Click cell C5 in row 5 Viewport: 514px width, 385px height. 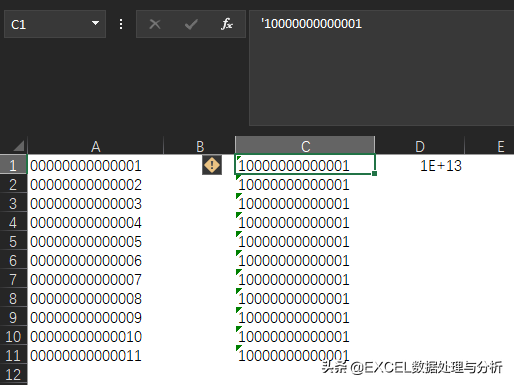(305, 241)
